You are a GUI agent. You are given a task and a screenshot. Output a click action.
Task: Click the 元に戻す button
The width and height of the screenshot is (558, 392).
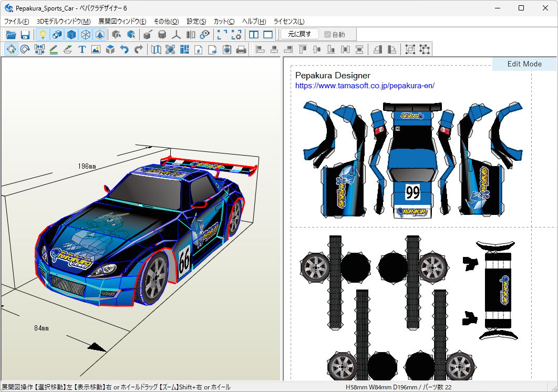pos(299,34)
